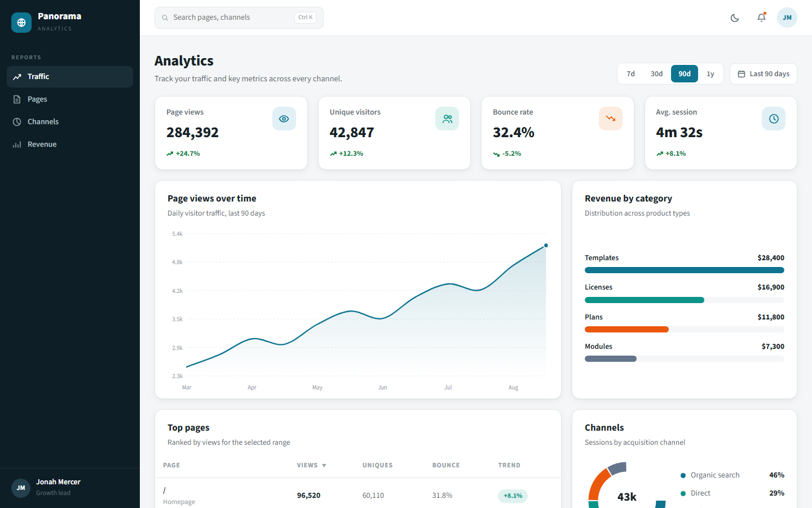Click the search pages, channels field

[x=239, y=17]
